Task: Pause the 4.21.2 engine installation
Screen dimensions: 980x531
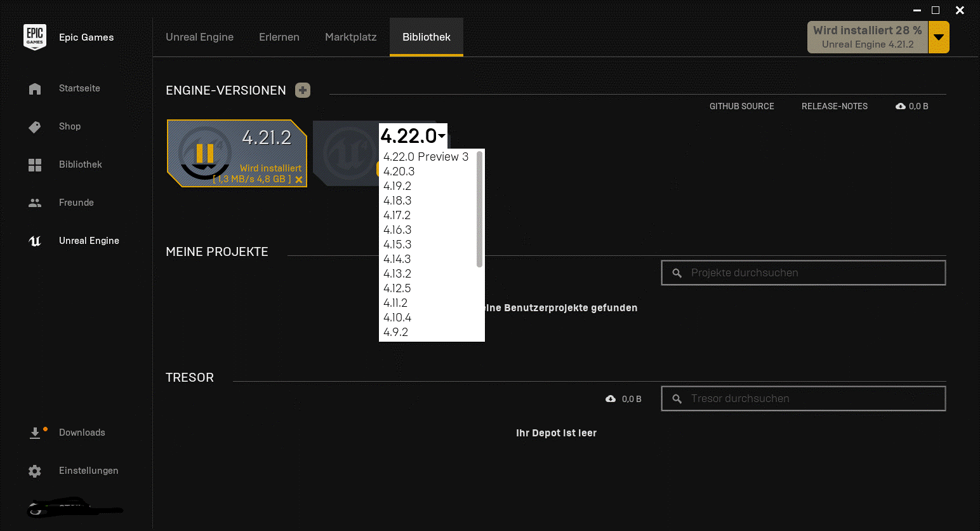Action: tap(204, 153)
